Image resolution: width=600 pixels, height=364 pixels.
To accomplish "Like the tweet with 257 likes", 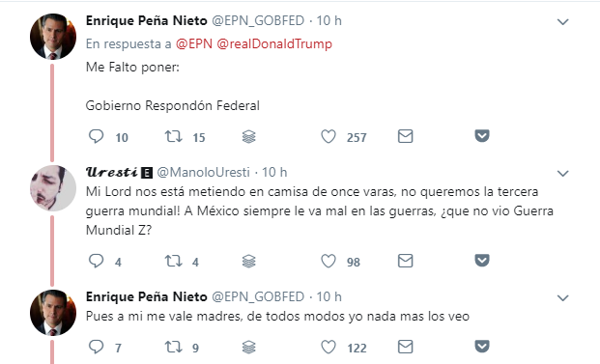I will [x=329, y=136].
